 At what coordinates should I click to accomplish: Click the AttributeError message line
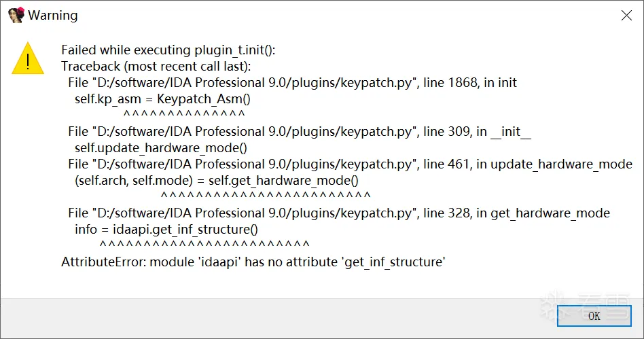253,262
